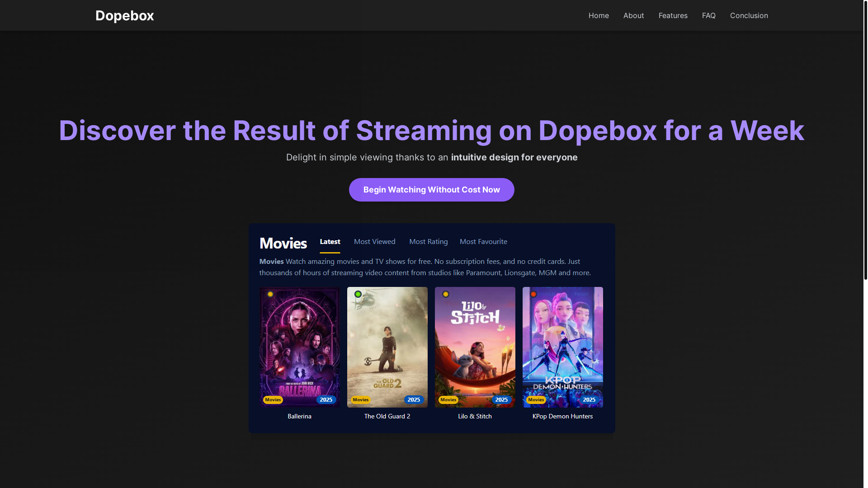Click The Old Guard 2 title text
The height and width of the screenshot is (488, 868).
[x=387, y=416]
